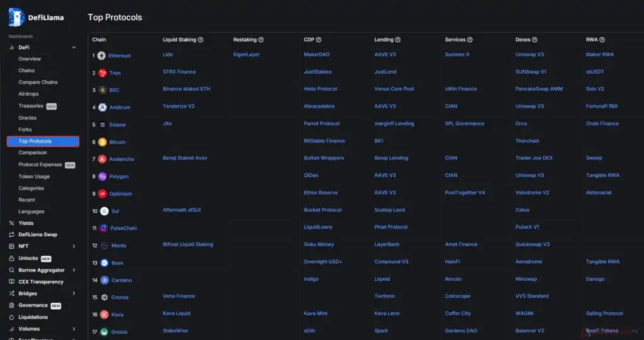The width and height of the screenshot is (644, 340).
Task: Click the Ethereum chain icon
Action: point(102,55)
